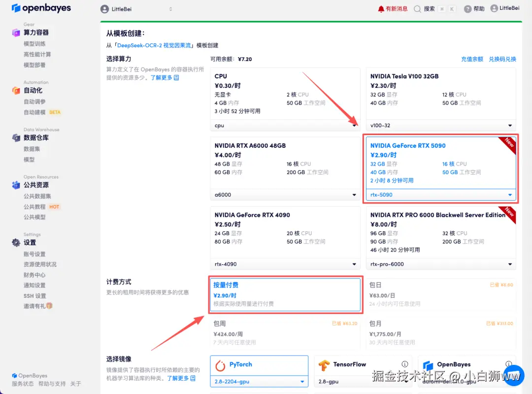Open the v100-32 resource dropdown
The image size is (532, 394).
click(x=441, y=125)
